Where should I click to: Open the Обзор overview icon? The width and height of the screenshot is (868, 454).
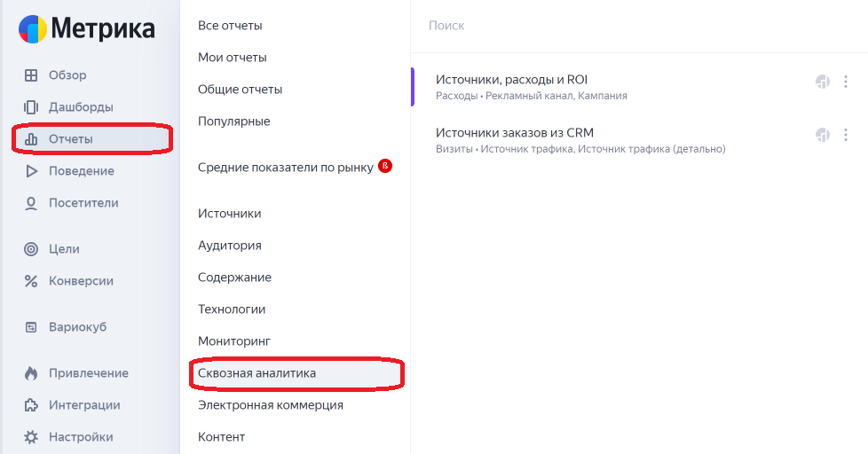pyautogui.click(x=31, y=75)
